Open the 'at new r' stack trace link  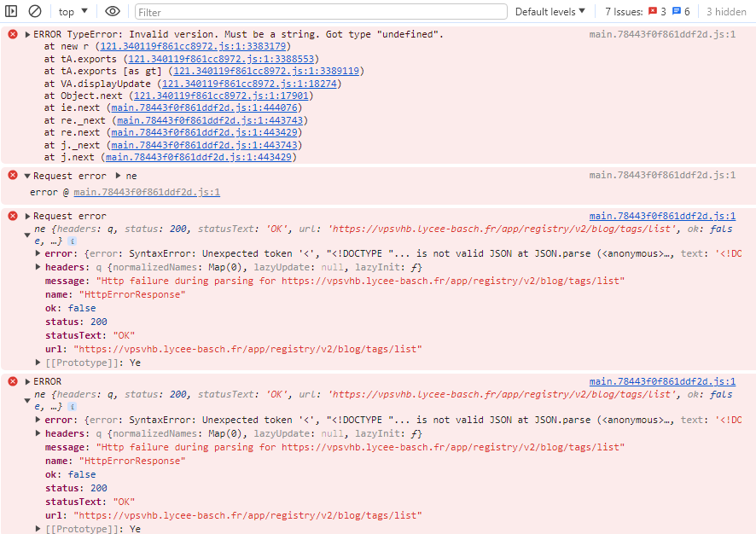click(x=194, y=47)
